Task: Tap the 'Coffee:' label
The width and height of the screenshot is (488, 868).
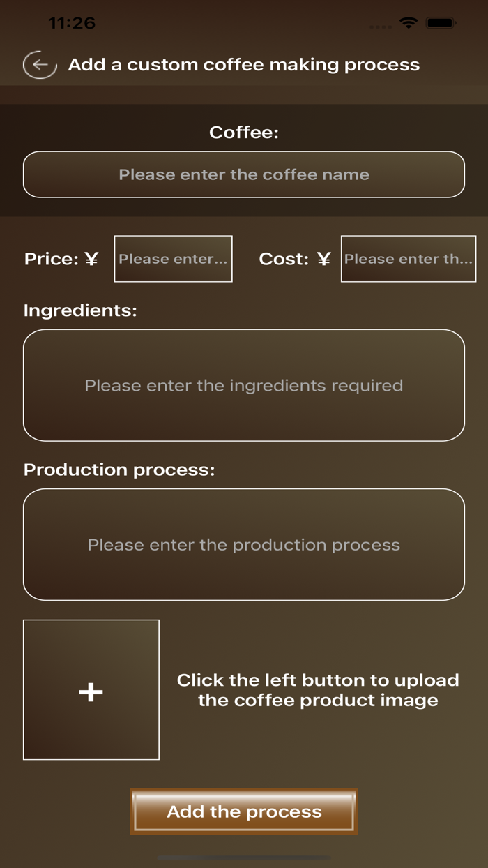Action: point(244,132)
